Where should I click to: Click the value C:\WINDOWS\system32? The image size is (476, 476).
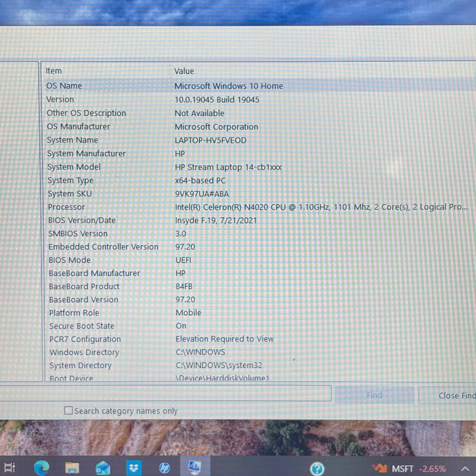pos(219,365)
